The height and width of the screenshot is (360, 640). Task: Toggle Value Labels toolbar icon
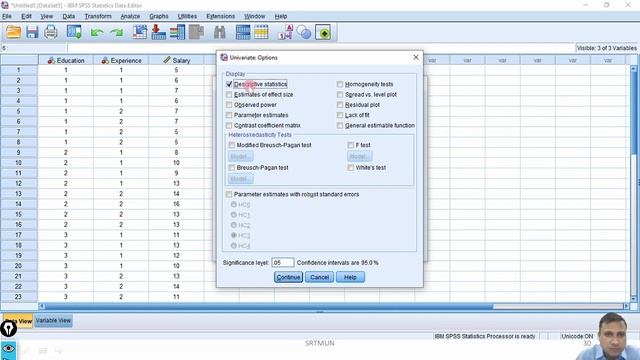tap(285, 32)
